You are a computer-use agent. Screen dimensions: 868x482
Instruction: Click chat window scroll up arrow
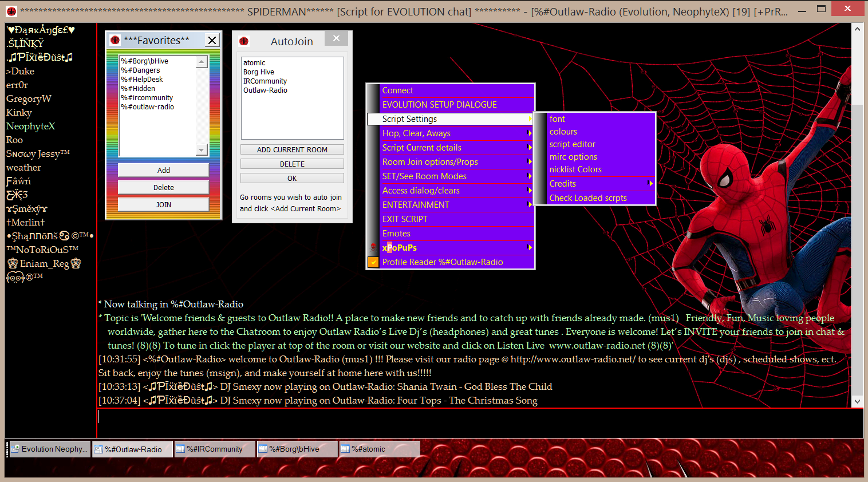(857, 29)
